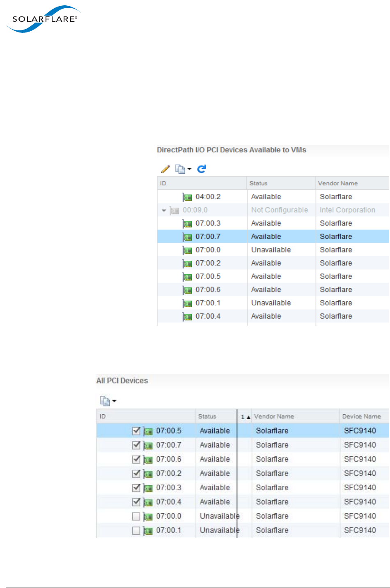Screen dimensions: 390x588
Task: Sort All PCI Devices by Status header
Action: [216, 416]
